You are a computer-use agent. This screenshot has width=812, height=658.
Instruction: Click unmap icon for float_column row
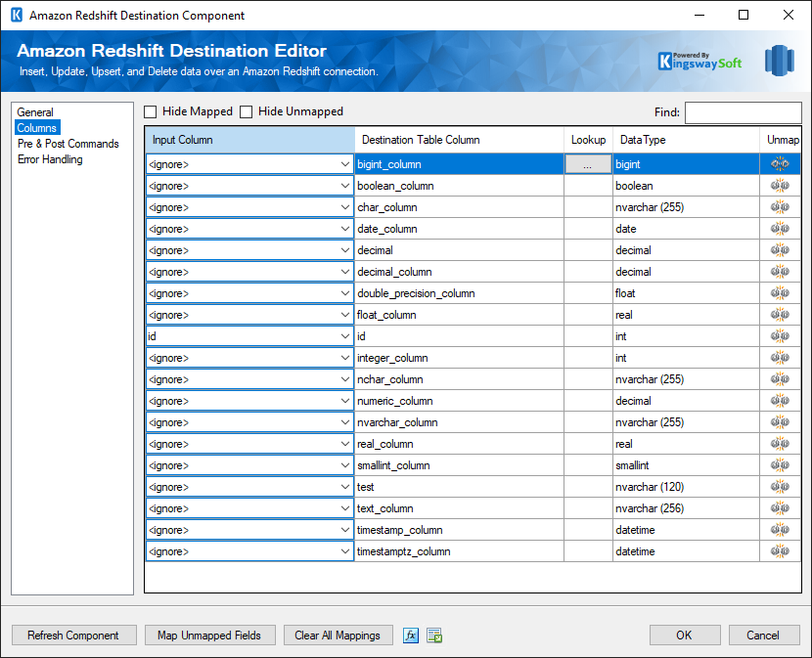tap(780, 314)
